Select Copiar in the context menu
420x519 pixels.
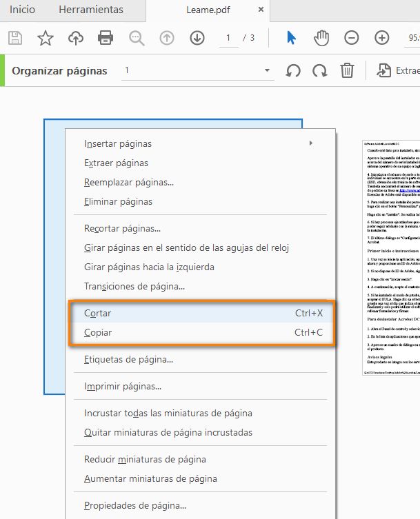[x=201, y=332]
